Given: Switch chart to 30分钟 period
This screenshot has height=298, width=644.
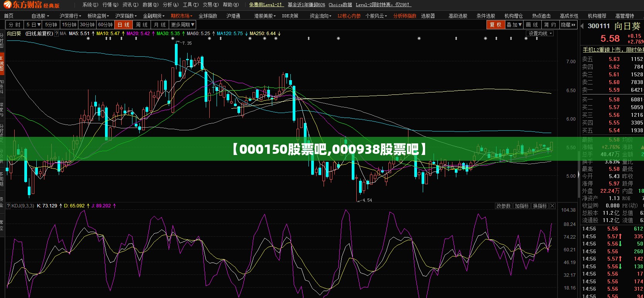Looking at the screenshot, I should pos(87,25).
